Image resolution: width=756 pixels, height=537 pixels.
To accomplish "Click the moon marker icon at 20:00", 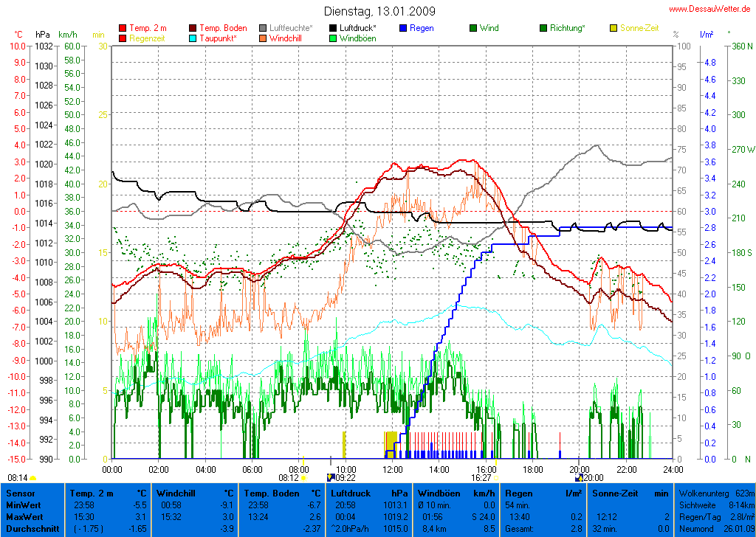I will click(578, 477).
